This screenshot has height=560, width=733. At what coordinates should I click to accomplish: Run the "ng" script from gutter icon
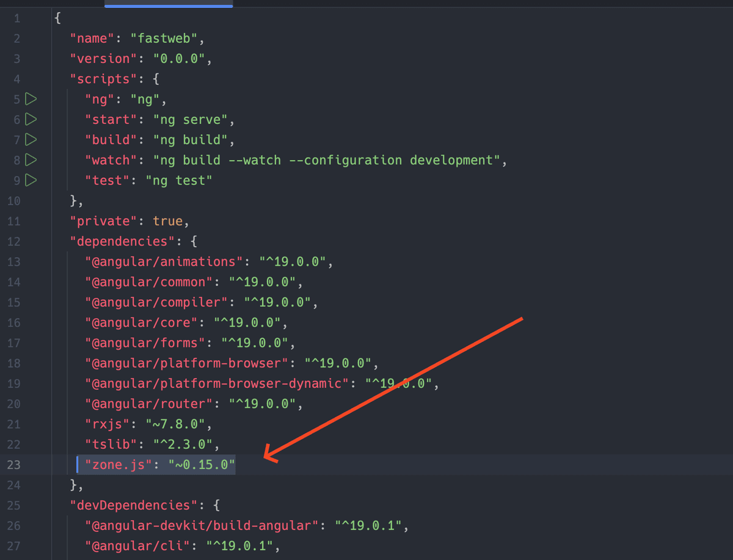point(31,99)
